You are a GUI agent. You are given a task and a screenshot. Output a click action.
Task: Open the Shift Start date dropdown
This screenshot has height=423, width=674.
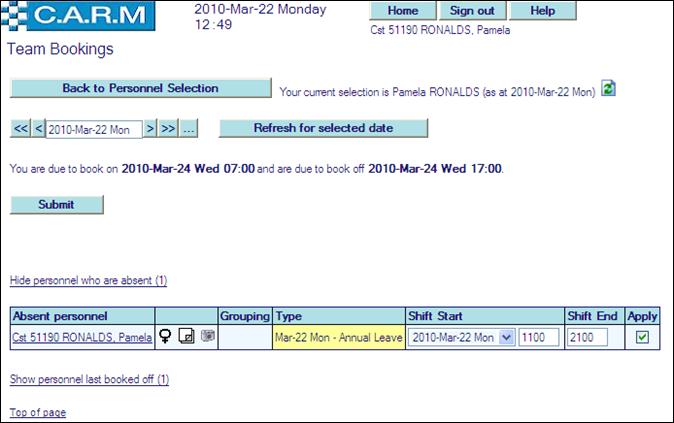point(507,338)
